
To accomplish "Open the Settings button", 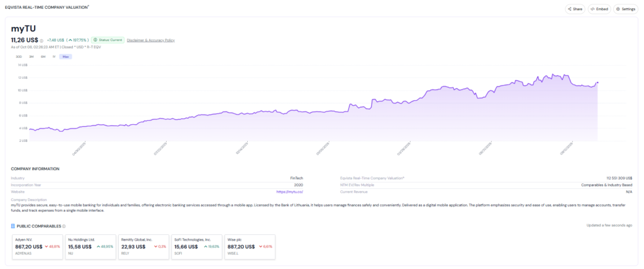I will pyautogui.click(x=626, y=9).
